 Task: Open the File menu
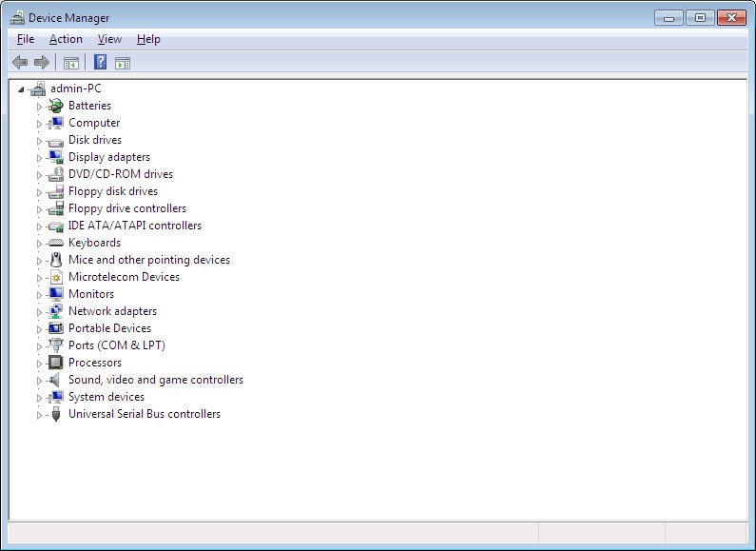coord(26,39)
